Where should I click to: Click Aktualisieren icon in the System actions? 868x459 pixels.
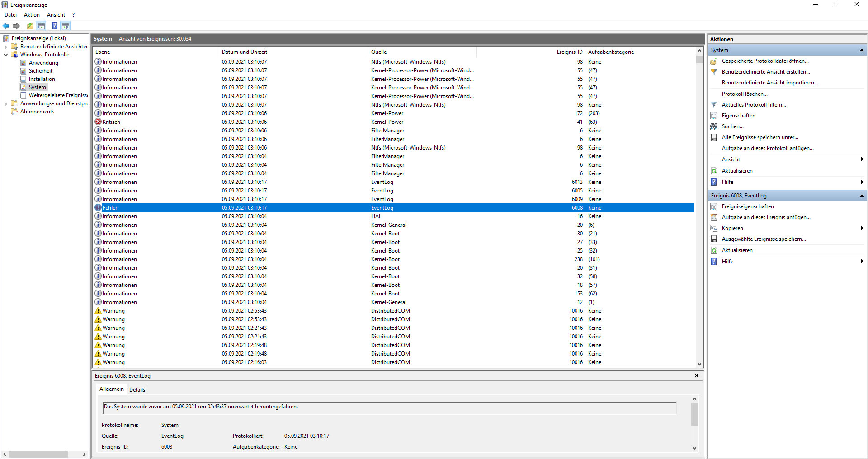(714, 171)
